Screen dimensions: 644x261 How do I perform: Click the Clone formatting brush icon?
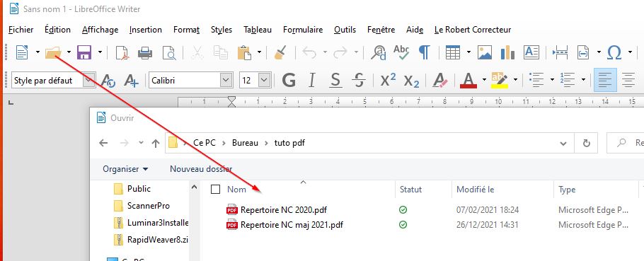point(280,52)
